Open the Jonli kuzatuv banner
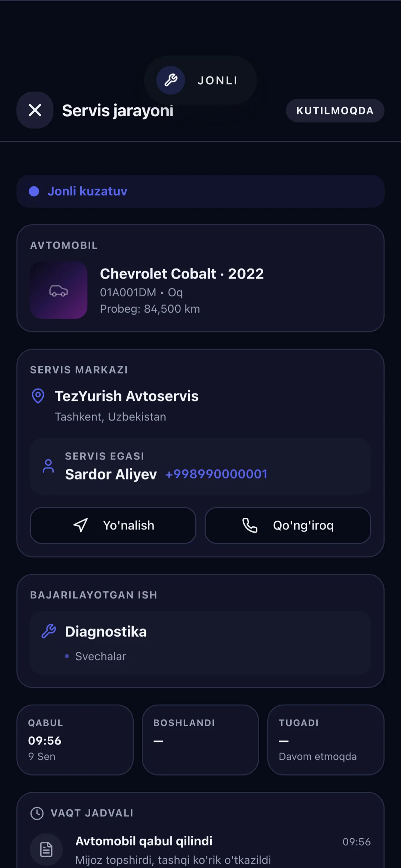 [200, 191]
